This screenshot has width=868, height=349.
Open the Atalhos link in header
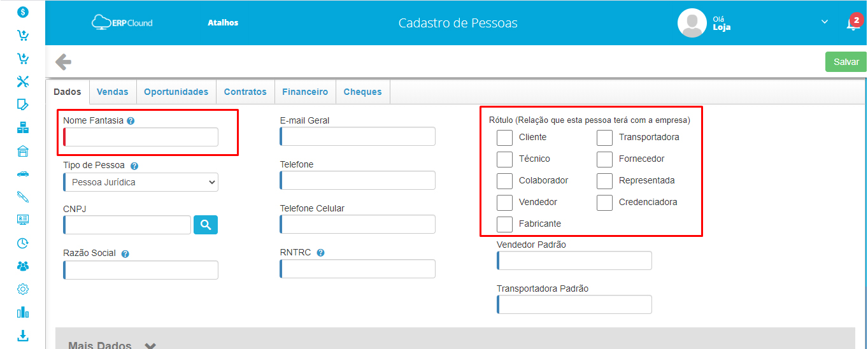pos(223,23)
